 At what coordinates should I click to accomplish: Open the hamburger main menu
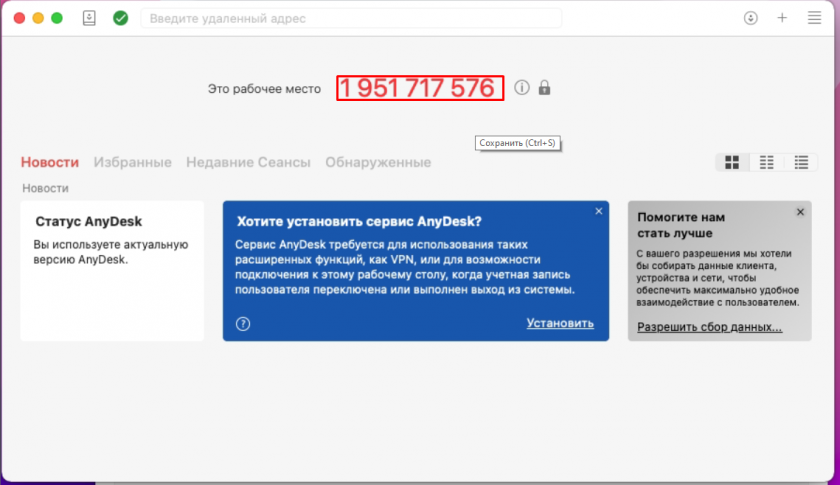coord(813,18)
